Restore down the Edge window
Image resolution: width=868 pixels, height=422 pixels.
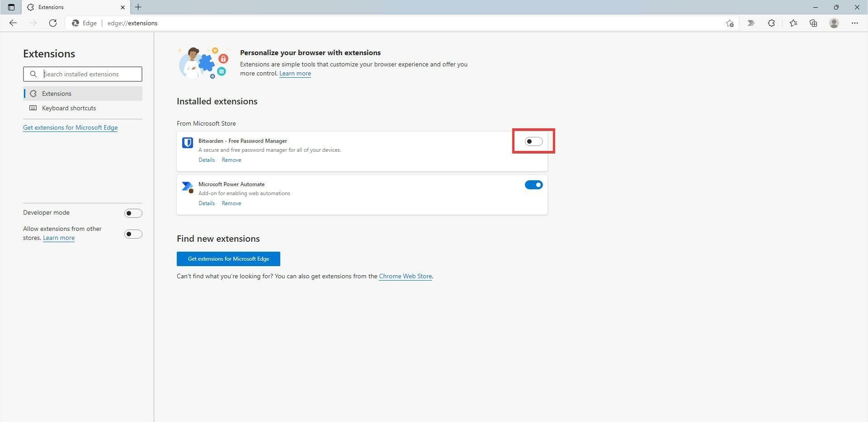836,7
